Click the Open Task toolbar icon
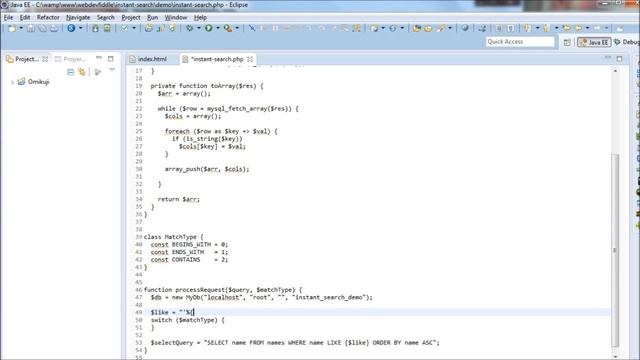Screen dimensions: 640x360 [x=428, y=28]
